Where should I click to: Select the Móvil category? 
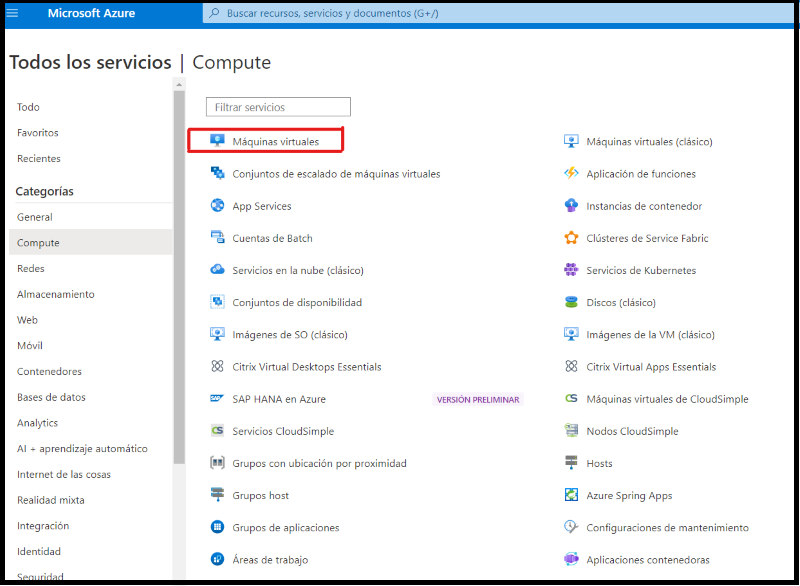click(x=30, y=345)
